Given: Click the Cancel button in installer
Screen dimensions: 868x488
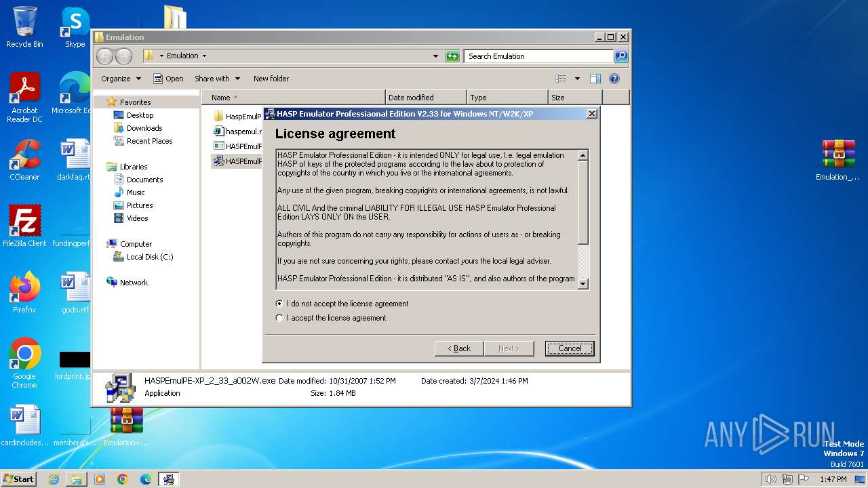Looking at the screenshot, I should (570, 348).
